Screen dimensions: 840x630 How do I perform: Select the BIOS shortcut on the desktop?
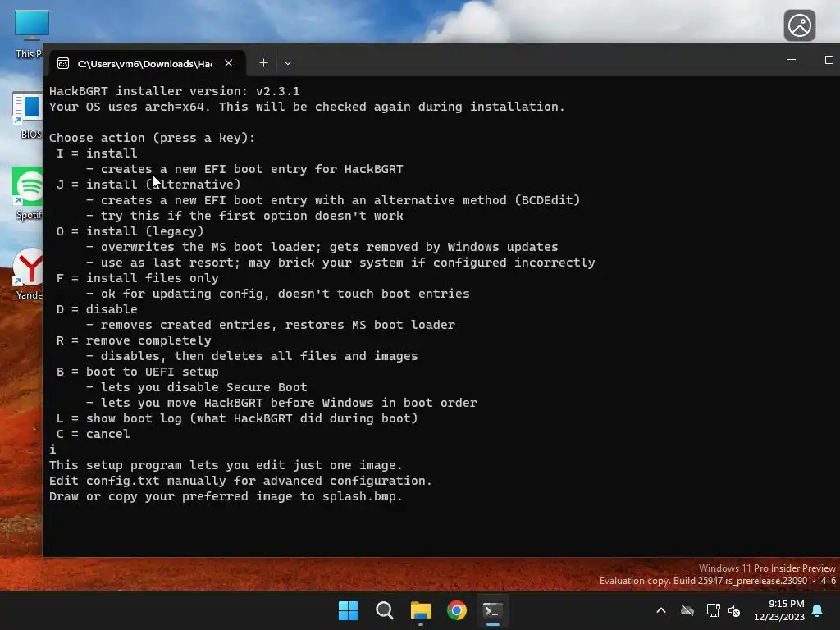pyautogui.click(x=28, y=116)
